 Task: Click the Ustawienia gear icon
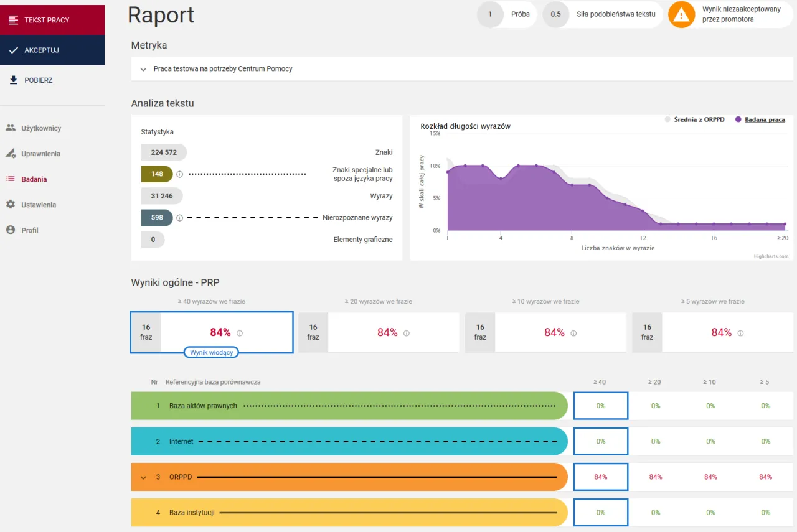tap(10, 205)
